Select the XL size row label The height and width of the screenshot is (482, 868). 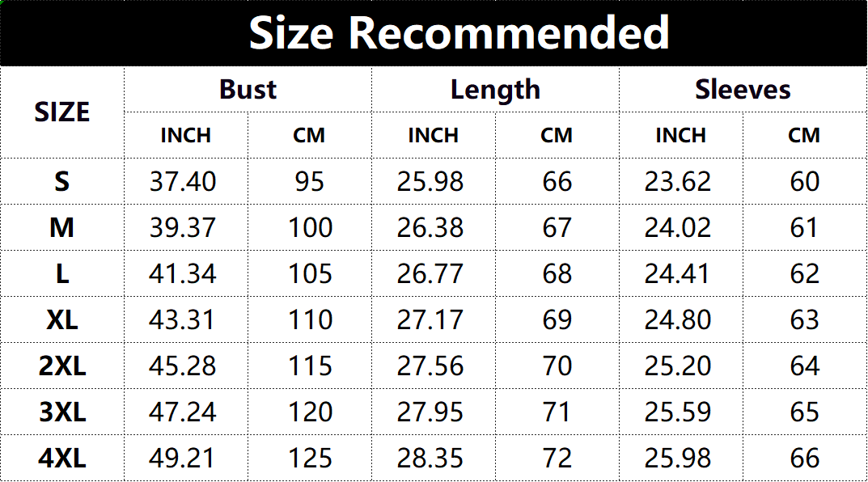62,319
